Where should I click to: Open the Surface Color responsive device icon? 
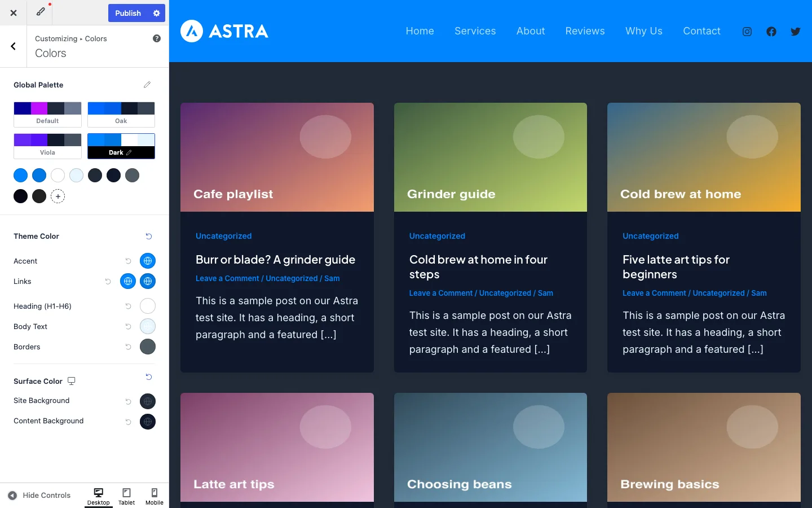click(72, 381)
